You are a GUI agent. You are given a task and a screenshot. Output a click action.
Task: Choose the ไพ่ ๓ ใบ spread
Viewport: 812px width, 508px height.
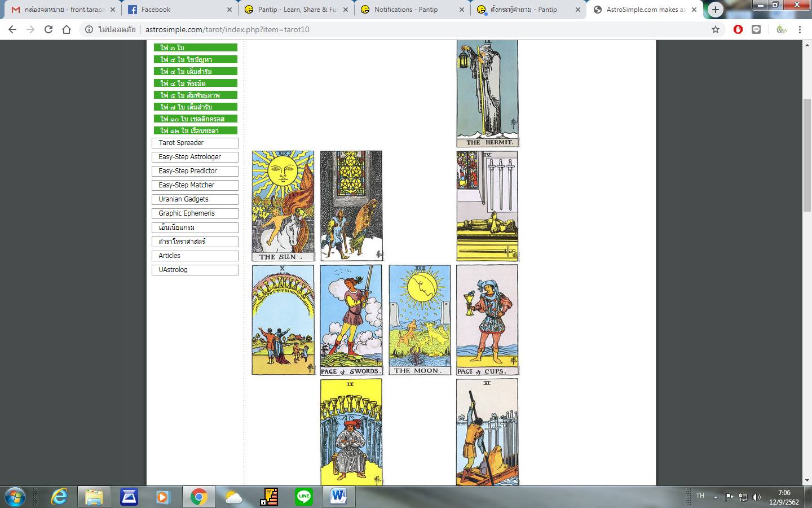pos(196,47)
